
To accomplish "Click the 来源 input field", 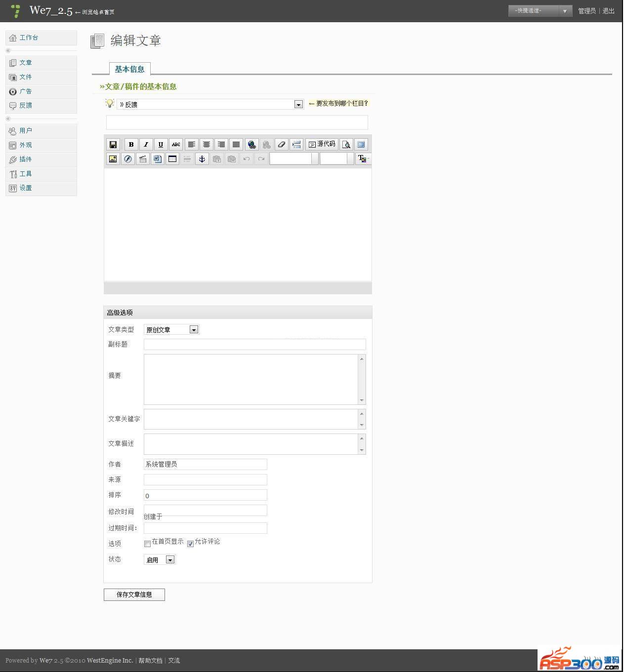I will click(206, 479).
